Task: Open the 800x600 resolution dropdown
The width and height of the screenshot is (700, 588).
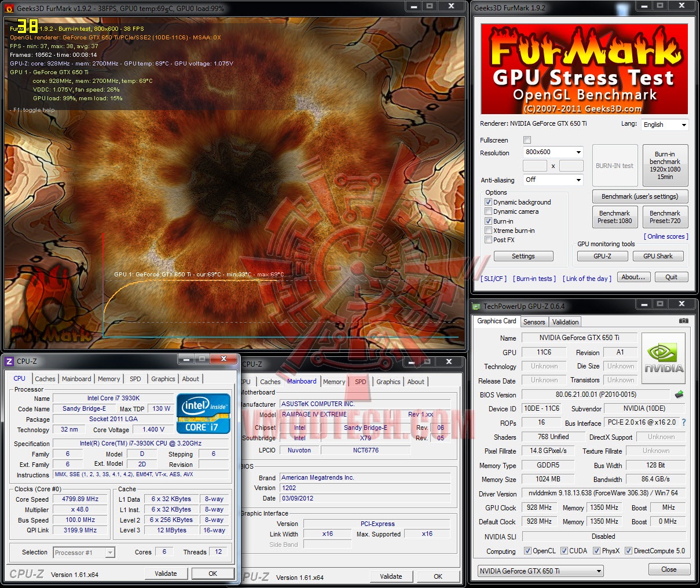Action: pos(553,152)
